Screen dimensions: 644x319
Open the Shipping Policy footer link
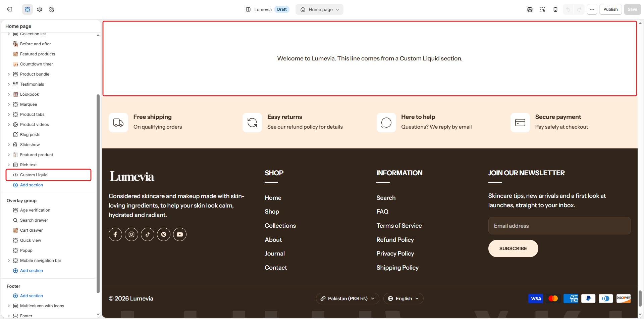click(x=397, y=268)
